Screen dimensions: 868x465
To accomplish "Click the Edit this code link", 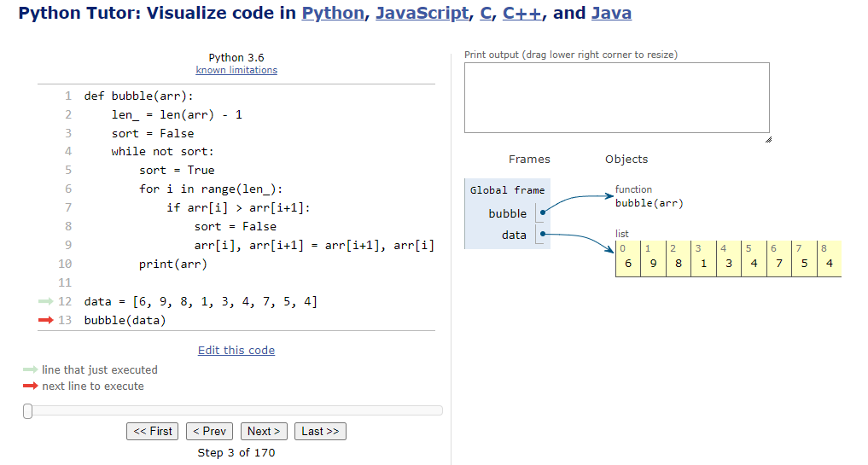I will click(x=236, y=351).
